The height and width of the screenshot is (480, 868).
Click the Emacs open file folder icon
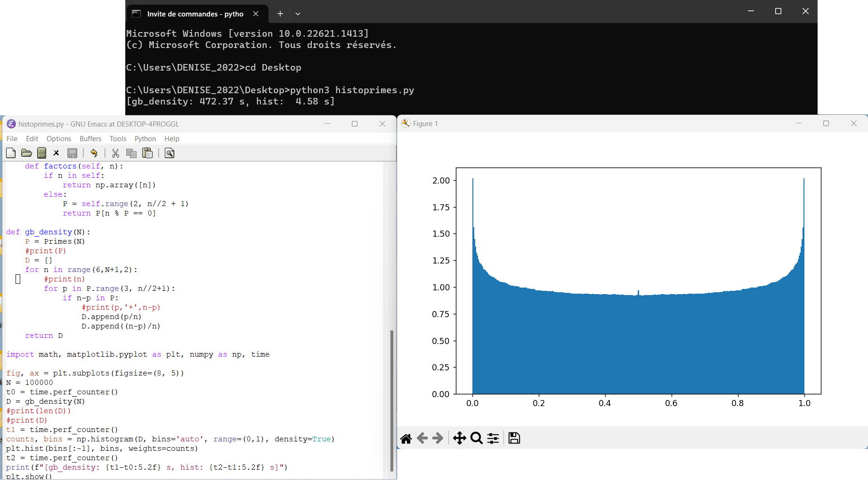pyautogui.click(x=26, y=153)
